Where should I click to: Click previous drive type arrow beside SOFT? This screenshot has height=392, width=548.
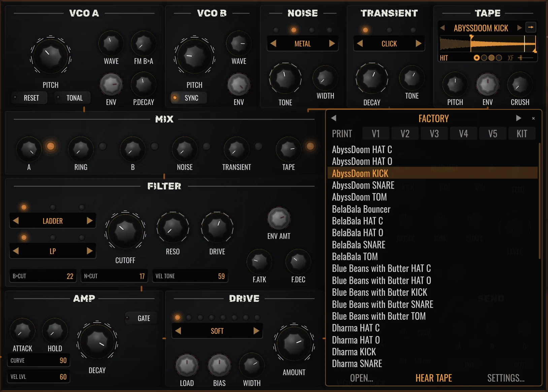pos(178,331)
